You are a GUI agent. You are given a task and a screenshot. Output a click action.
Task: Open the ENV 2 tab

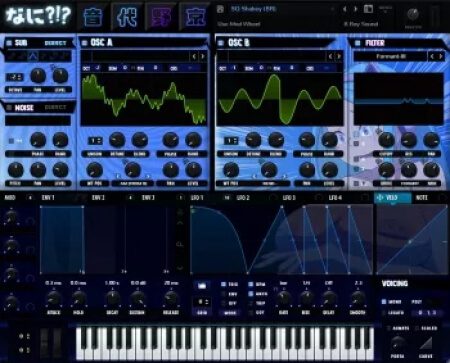[98, 198]
